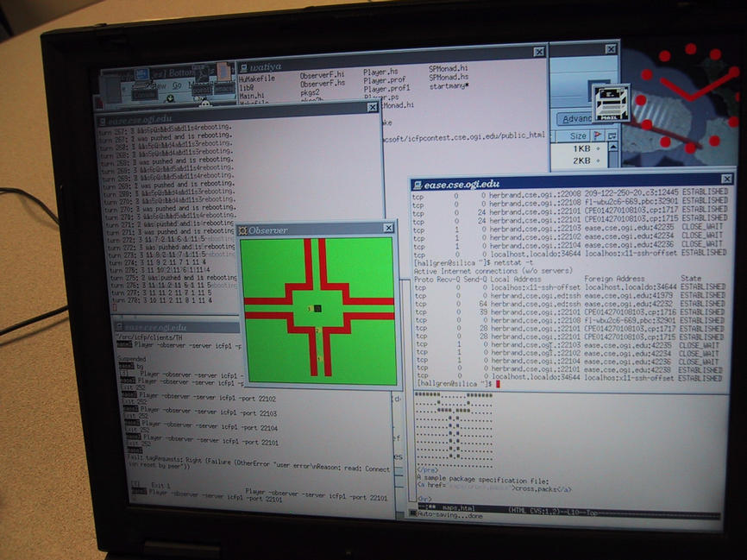The width and height of the screenshot is (747, 560).
Task: Click ObserverF.hs in watiya listing
Action: pyautogui.click(x=322, y=84)
